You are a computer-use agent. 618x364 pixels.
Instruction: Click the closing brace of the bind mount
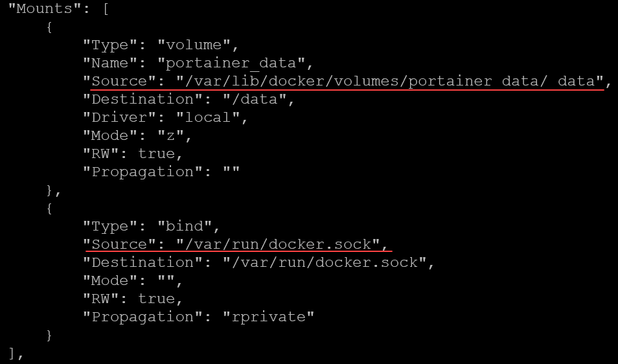click(49, 336)
